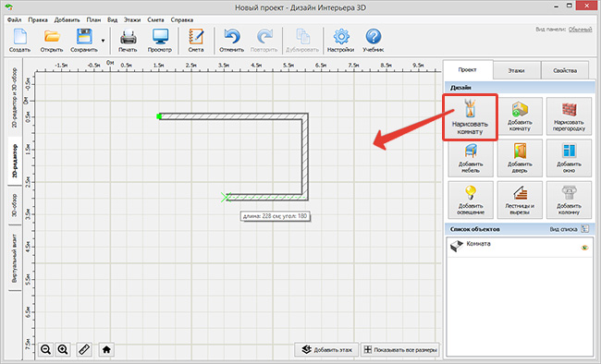Select Виртуальный визит side tab

15,259
